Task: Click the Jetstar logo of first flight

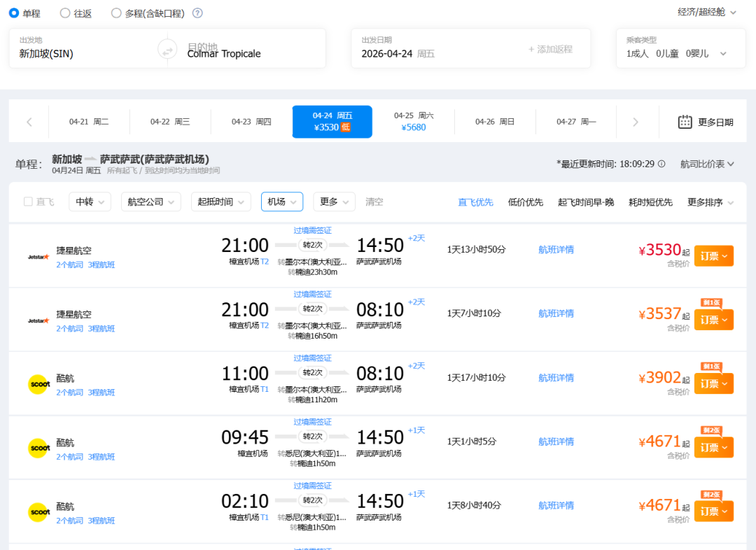Action: point(38,256)
